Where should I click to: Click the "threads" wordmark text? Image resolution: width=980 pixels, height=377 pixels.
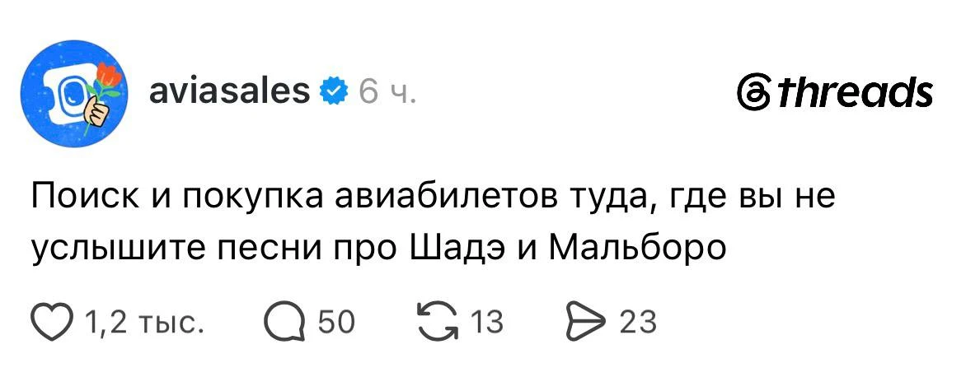click(x=852, y=93)
